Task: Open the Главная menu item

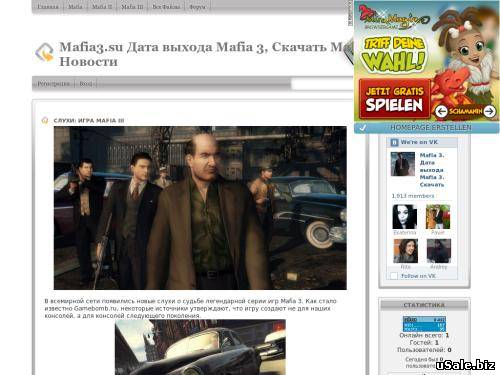Action: tap(48, 7)
